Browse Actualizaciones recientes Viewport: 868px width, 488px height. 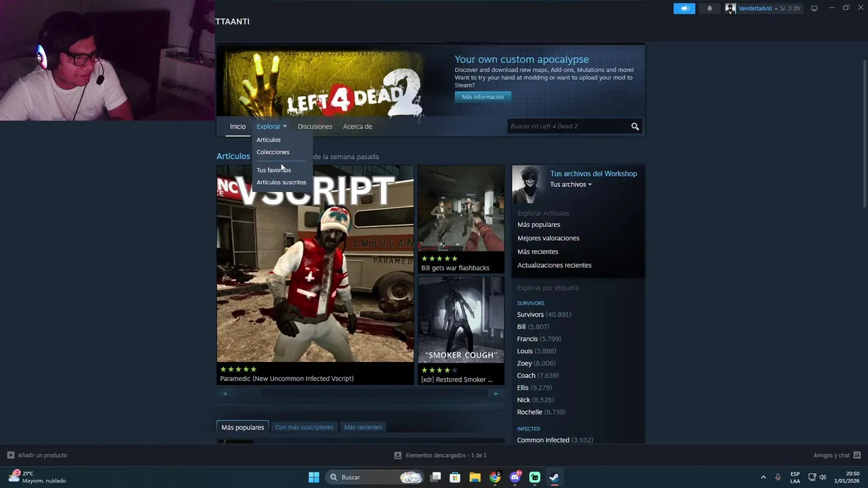(554, 265)
